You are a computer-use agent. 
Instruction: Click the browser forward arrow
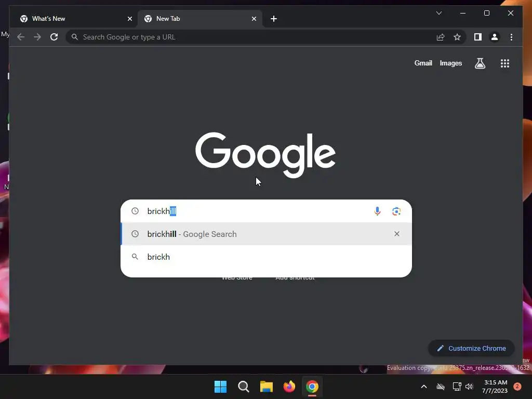click(x=37, y=37)
